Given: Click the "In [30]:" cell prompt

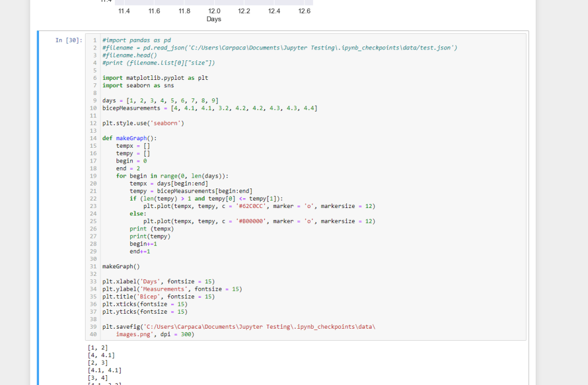Looking at the screenshot, I should pyautogui.click(x=68, y=40).
